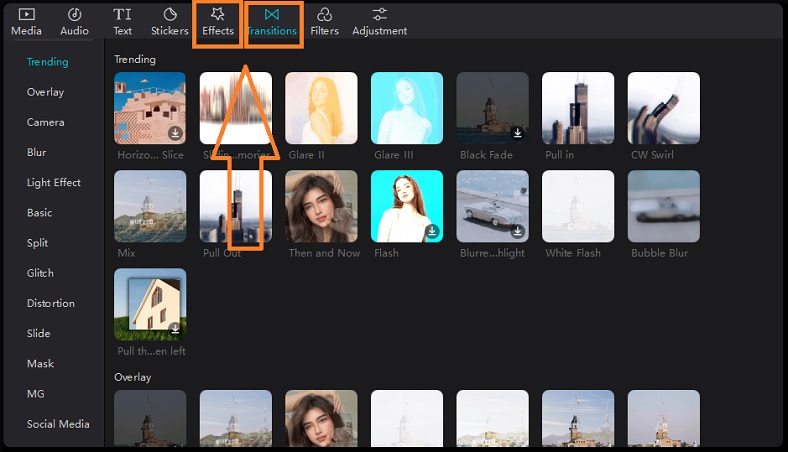
Task: Open the Effects panel icon
Action: (217, 15)
